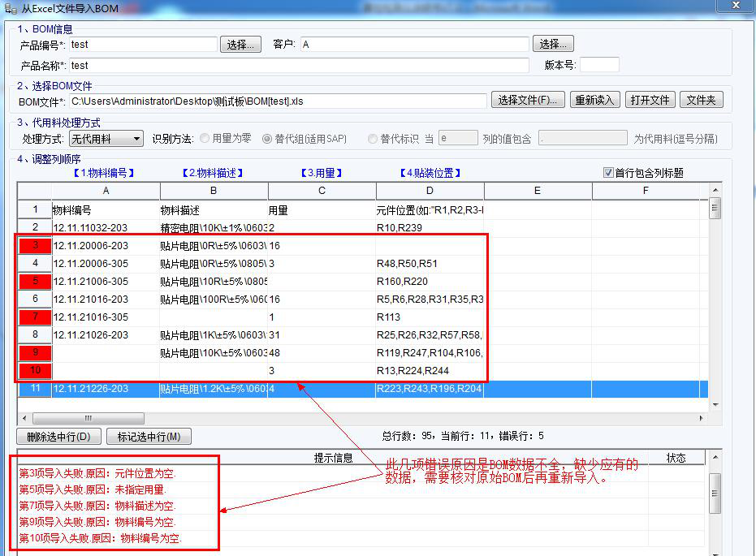Click 选择... next to the 客户 field
This screenshot has width=756, height=556.
coord(553,45)
